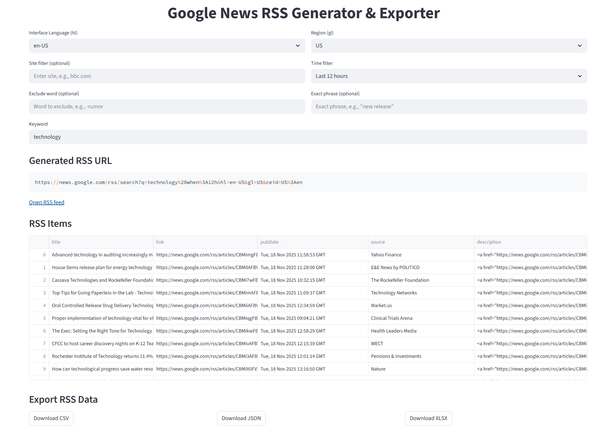This screenshot has height=438, width=616.
Task: Click the source column header
Action: pyautogui.click(x=419, y=242)
